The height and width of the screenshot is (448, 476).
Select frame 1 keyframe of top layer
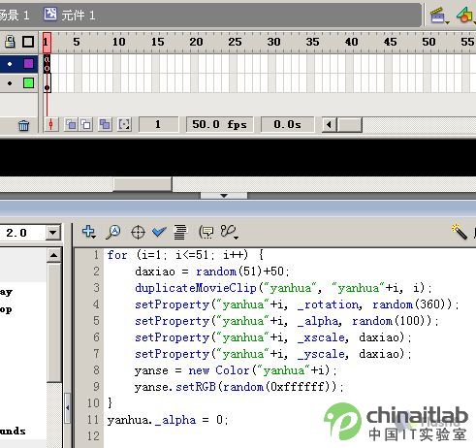pyautogui.click(x=48, y=64)
